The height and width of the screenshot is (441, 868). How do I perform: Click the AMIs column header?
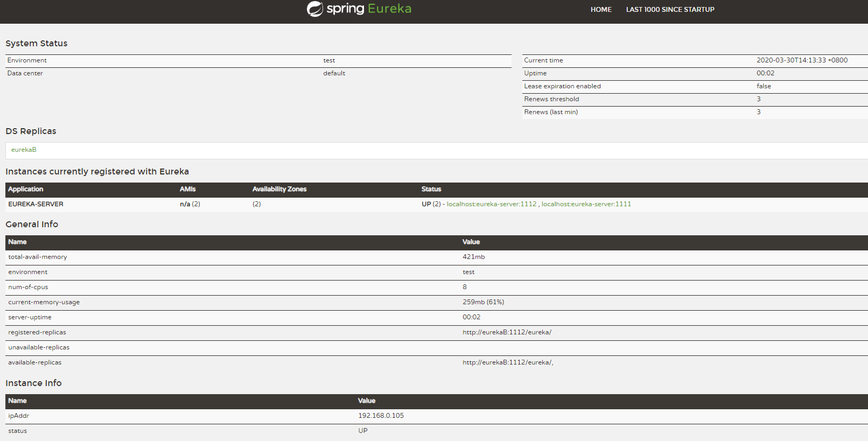point(187,189)
